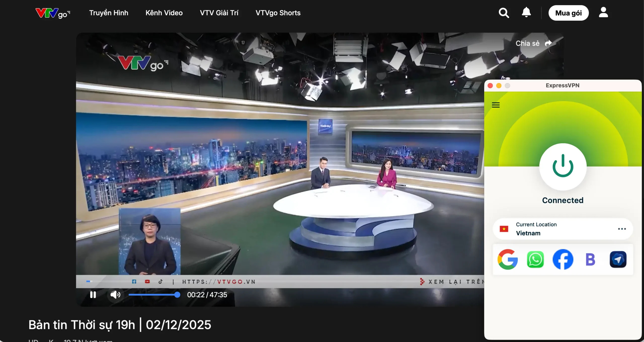The image size is (644, 342).
Task: Mute the video volume
Action: [115, 295]
